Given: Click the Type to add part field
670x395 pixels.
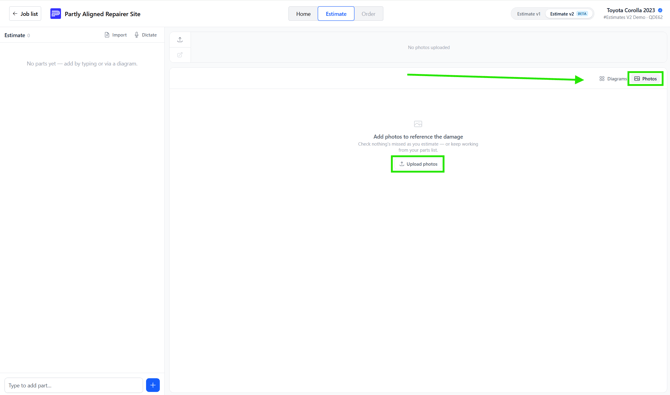Looking at the screenshot, I should point(73,385).
